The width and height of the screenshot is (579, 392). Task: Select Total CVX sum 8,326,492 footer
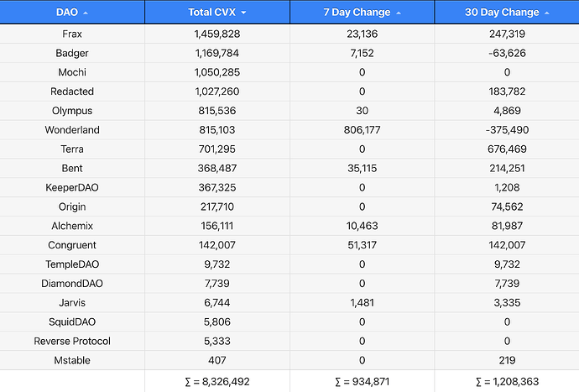coord(217,380)
